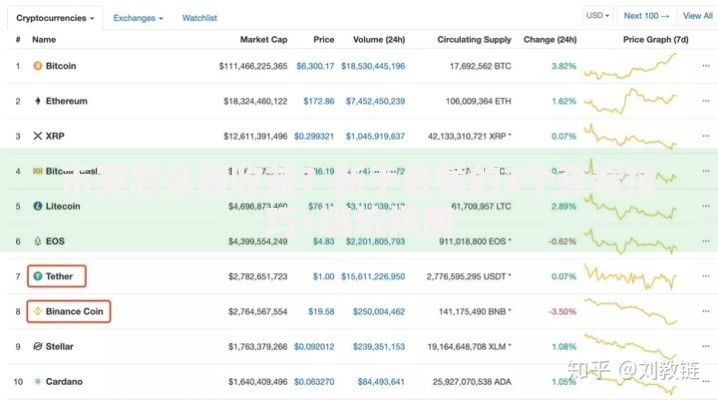Click Cardano price $0.063270
The width and height of the screenshot is (718, 400).
click(314, 381)
